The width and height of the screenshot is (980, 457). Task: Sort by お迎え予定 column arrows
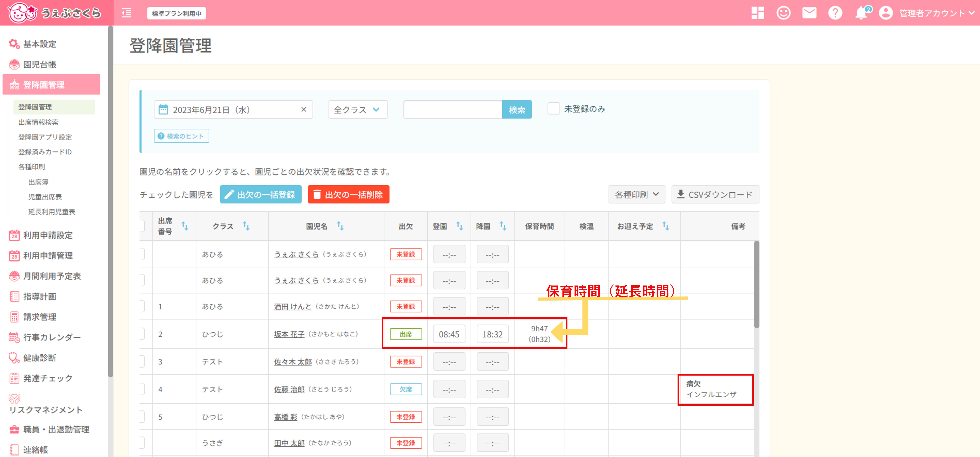click(665, 226)
